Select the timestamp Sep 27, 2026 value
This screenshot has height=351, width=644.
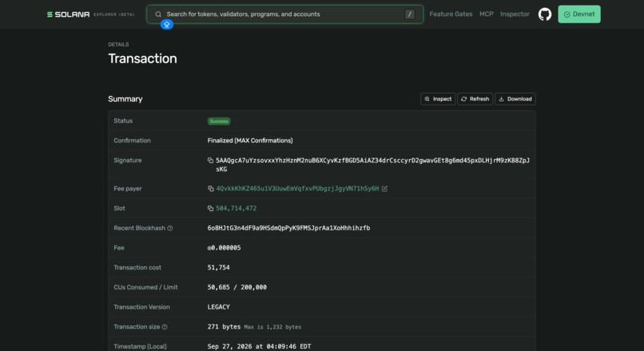259,346
